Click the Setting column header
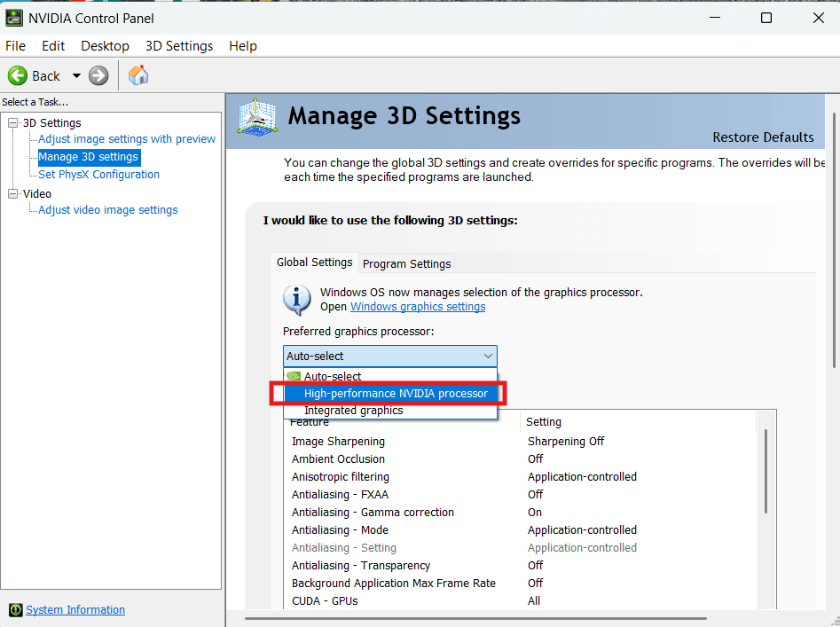This screenshot has height=627, width=840. (x=638, y=421)
